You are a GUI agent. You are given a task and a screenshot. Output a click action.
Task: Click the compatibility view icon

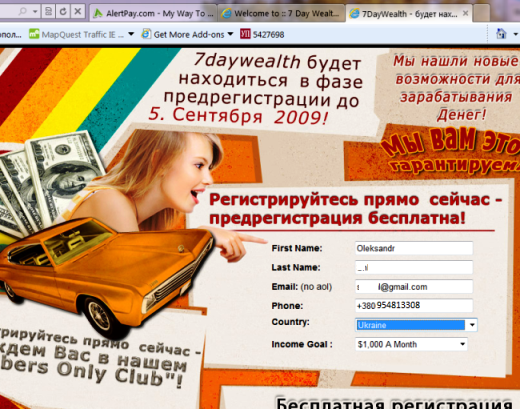[48, 12]
